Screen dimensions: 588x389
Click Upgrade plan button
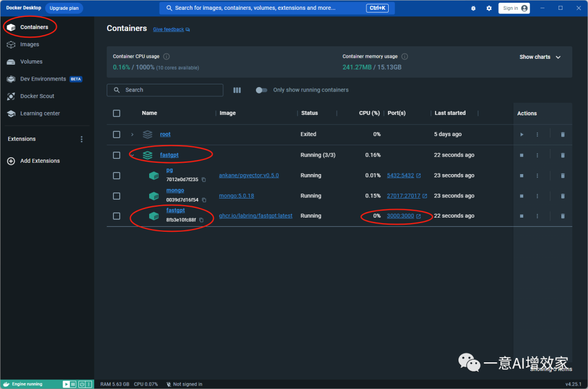point(64,8)
